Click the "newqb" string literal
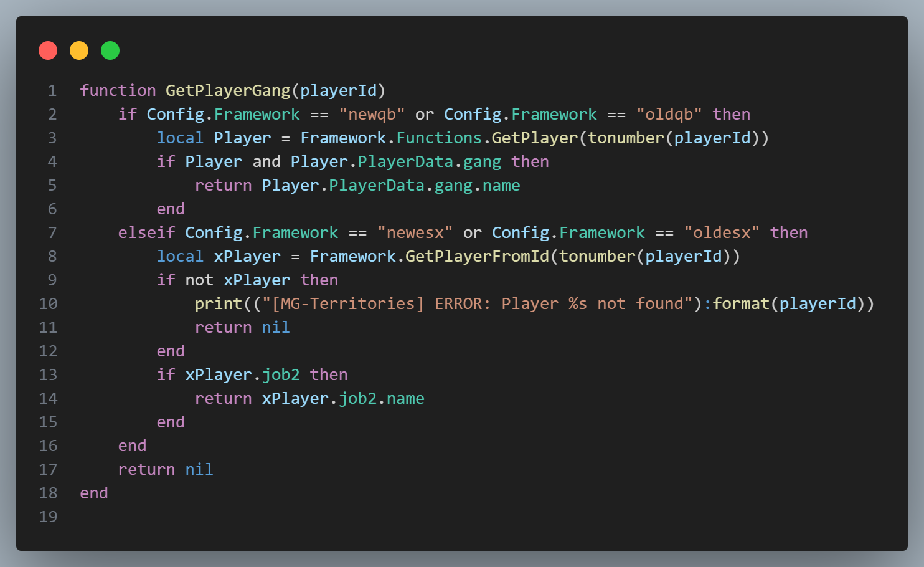The image size is (924, 567). click(x=372, y=115)
